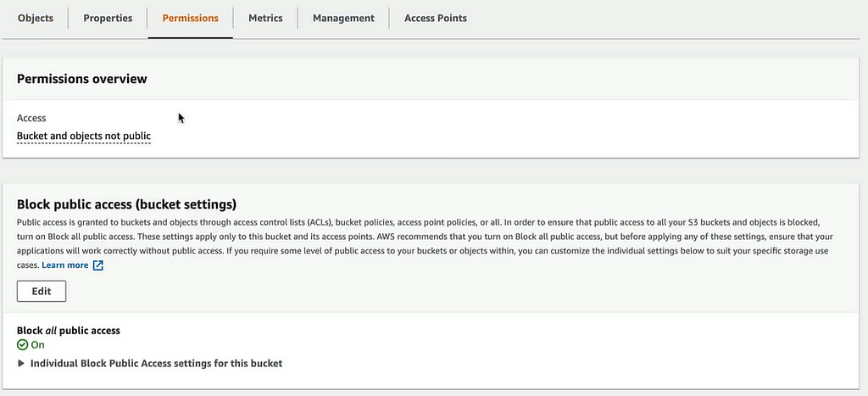
Task: Click the Permissions overview heading
Action: 82,79
